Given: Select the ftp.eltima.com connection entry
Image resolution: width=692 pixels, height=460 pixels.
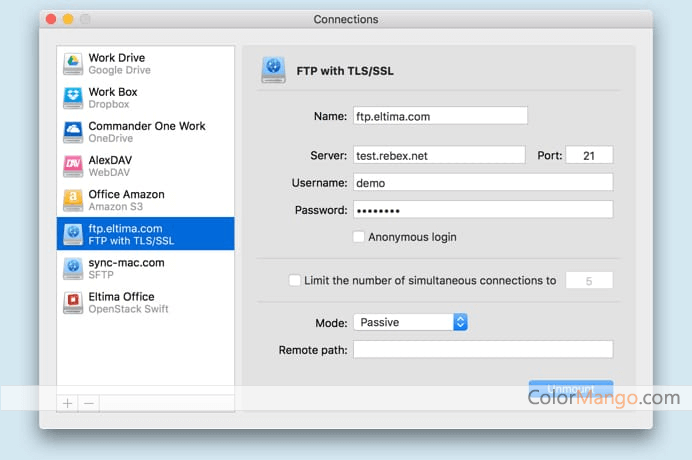Looking at the screenshot, I should (145, 234).
